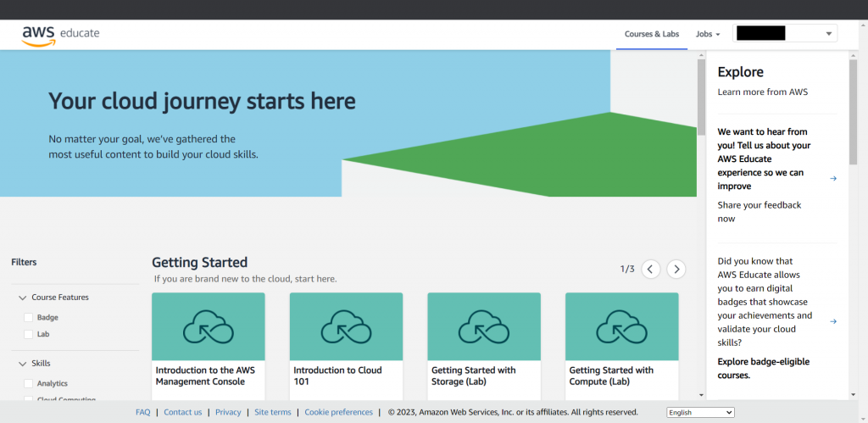Open Introduction to the AWS Management Console thumbnail
The height and width of the screenshot is (423, 868).
(x=209, y=326)
